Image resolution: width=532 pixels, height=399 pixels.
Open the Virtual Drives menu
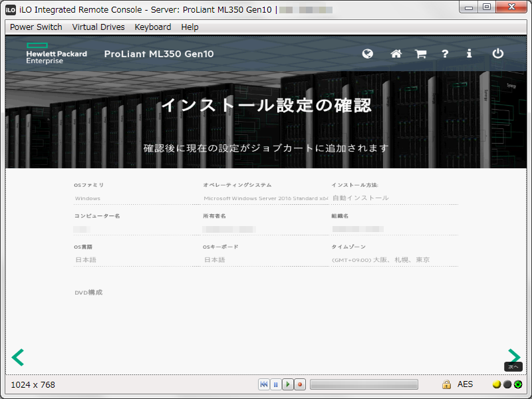pos(98,27)
